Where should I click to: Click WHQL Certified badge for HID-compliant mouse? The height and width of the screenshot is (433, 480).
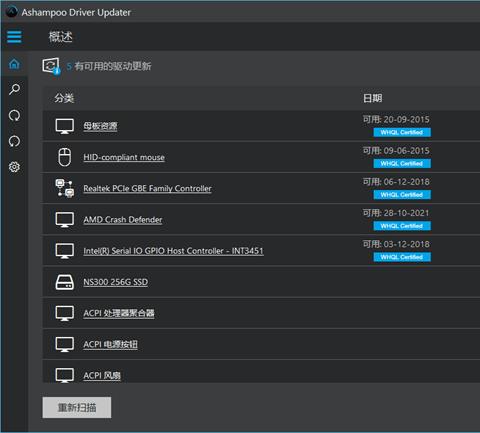402,164
